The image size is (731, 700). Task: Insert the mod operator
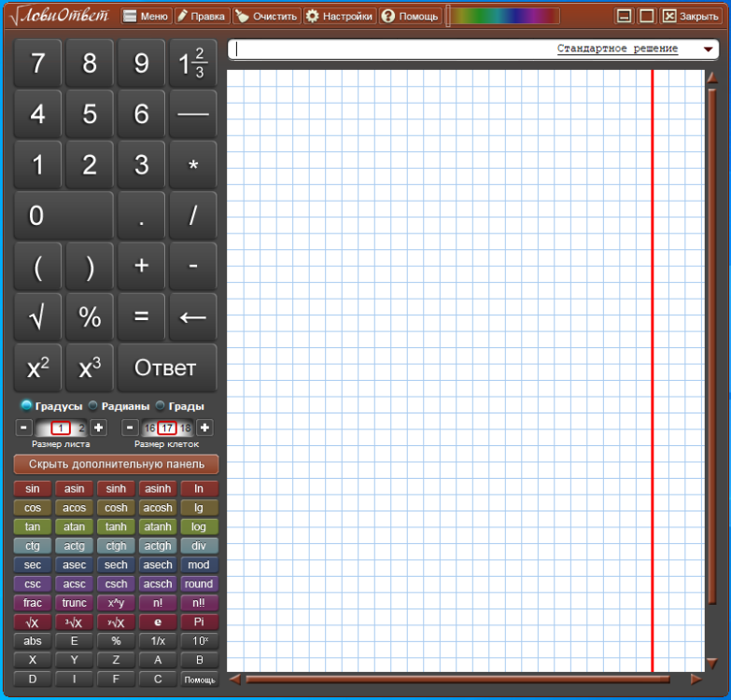(x=199, y=565)
